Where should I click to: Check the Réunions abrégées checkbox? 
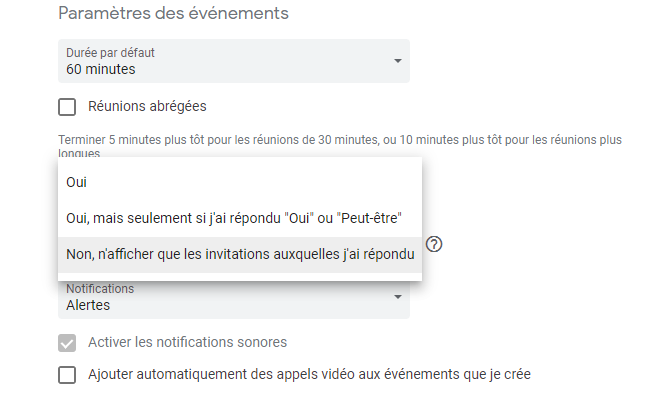(x=67, y=107)
